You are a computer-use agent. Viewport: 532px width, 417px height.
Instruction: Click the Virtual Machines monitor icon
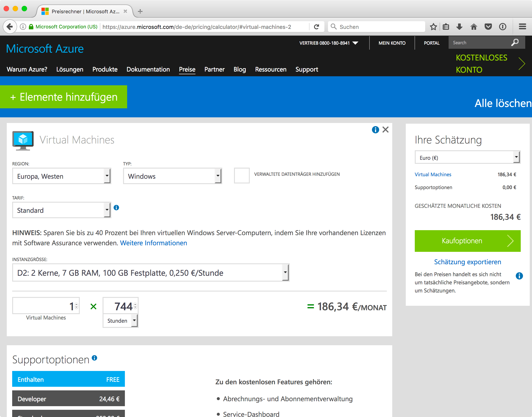point(23,141)
